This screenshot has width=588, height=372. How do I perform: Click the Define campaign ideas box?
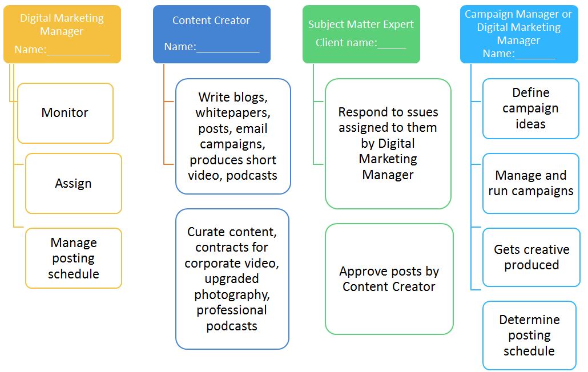click(530, 108)
